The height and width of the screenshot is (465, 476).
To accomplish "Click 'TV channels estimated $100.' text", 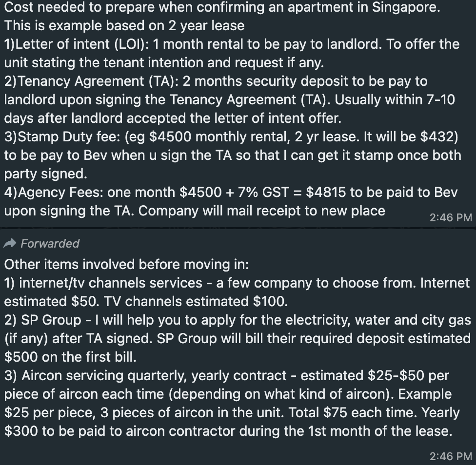I will coord(196,302).
